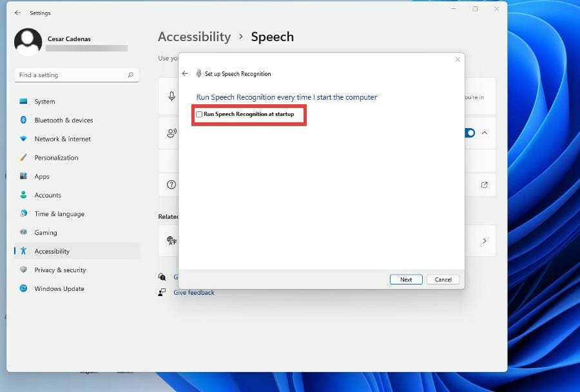Image resolution: width=580 pixels, height=392 pixels.
Task: Select Accessibility in the navigation pane
Action: 52,251
